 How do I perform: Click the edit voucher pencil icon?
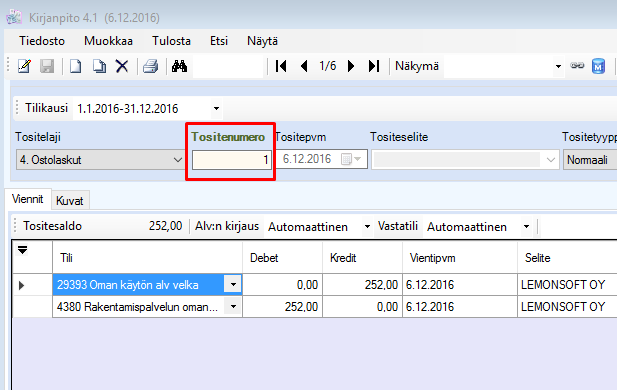[24, 66]
